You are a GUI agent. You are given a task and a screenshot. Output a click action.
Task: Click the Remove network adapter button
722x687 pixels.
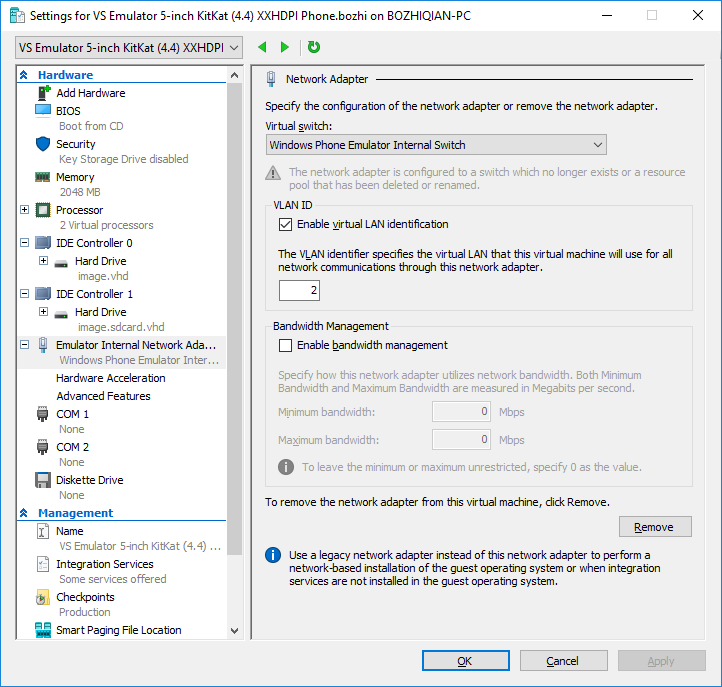[655, 527]
